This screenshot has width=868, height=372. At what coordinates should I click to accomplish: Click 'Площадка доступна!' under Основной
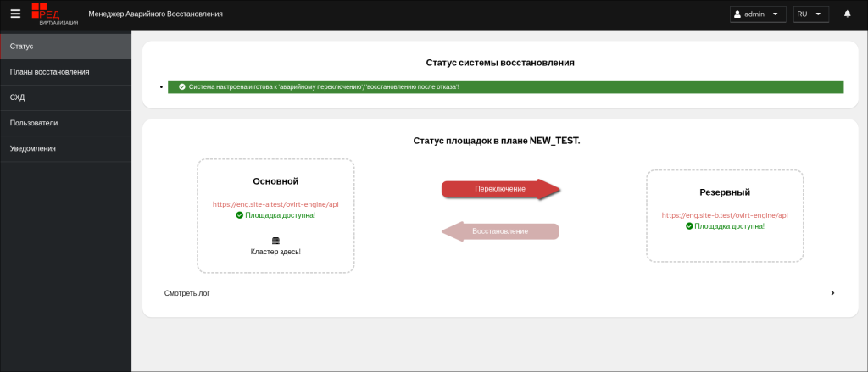pyautogui.click(x=280, y=214)
